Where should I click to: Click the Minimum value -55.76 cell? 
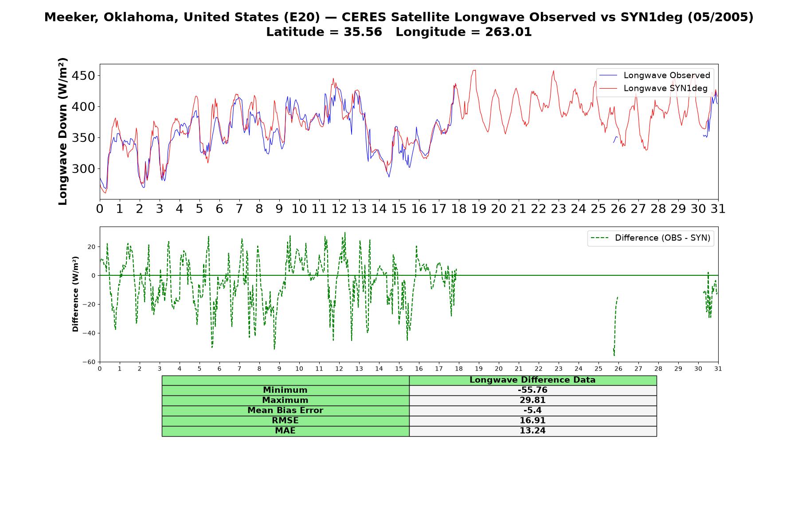pos(532,390)
